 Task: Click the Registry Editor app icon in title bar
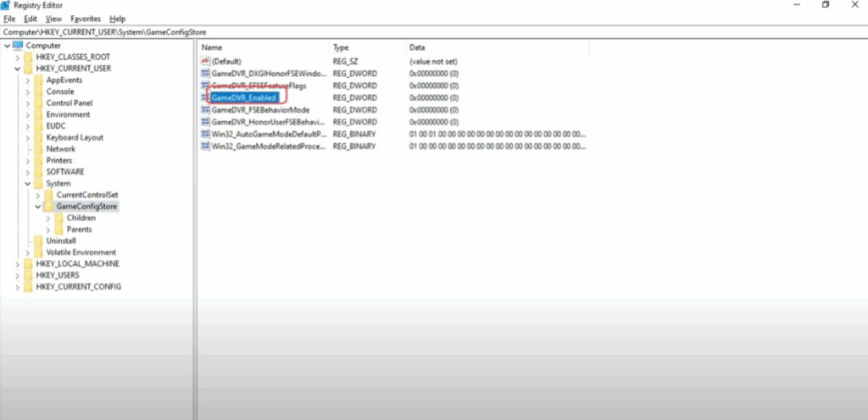pos(8,5)
